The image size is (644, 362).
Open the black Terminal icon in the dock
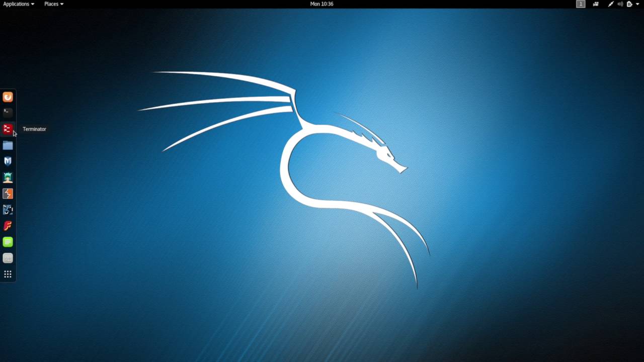[8, 113]
